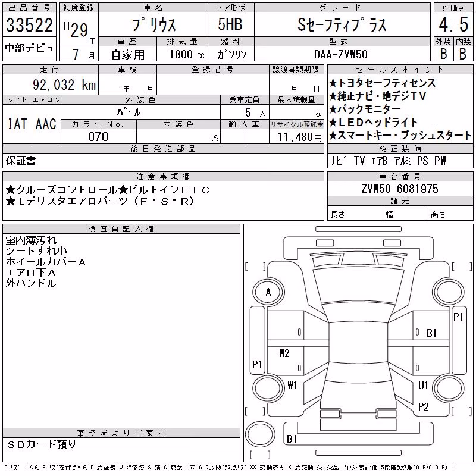Click the chassis number ZVW50-6081975
The height and width of the screenshot is (476, 476).
pyautogui.click(x=400, y=189)
